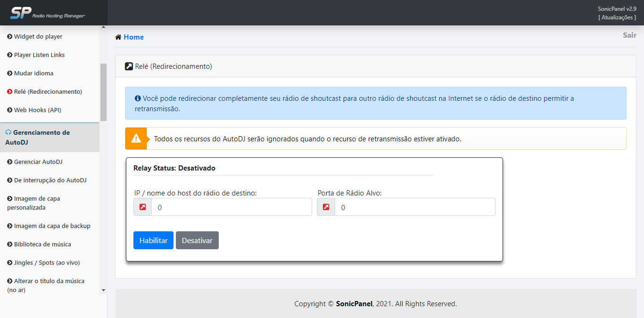Viewport: 644px width, 318px height.
Task: Click the AutoDJ warning message text
Action: click(x=307, y=139)
